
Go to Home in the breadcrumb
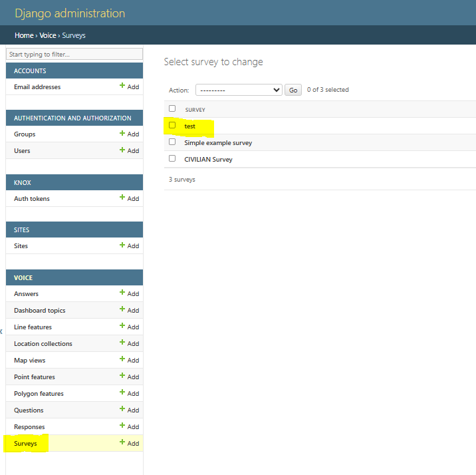click(24, 35)
